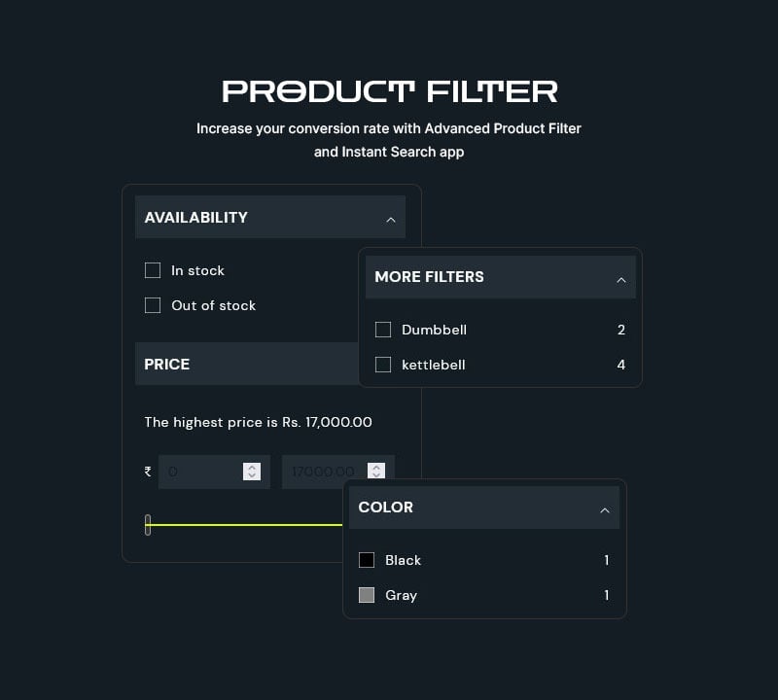Select the Black color swatch
The height and width of the screenshot is (700, 778).
pos(367,560)
